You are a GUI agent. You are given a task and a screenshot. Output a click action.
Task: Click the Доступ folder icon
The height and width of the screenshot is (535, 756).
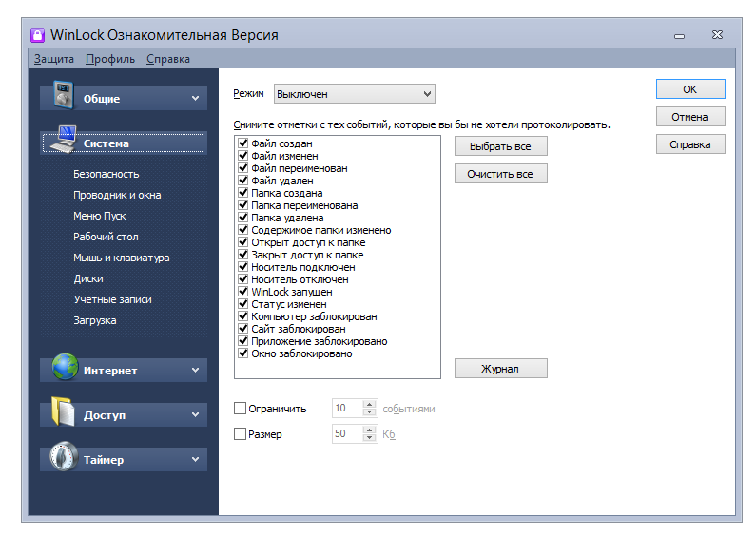tap(63, 413)
